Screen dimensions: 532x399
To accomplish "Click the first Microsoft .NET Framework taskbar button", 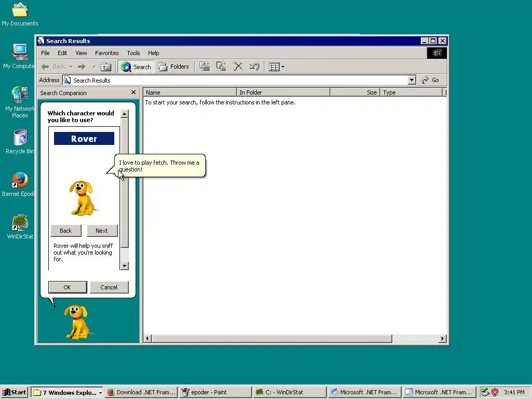I will pyautogui.click(x=364, y=393).
